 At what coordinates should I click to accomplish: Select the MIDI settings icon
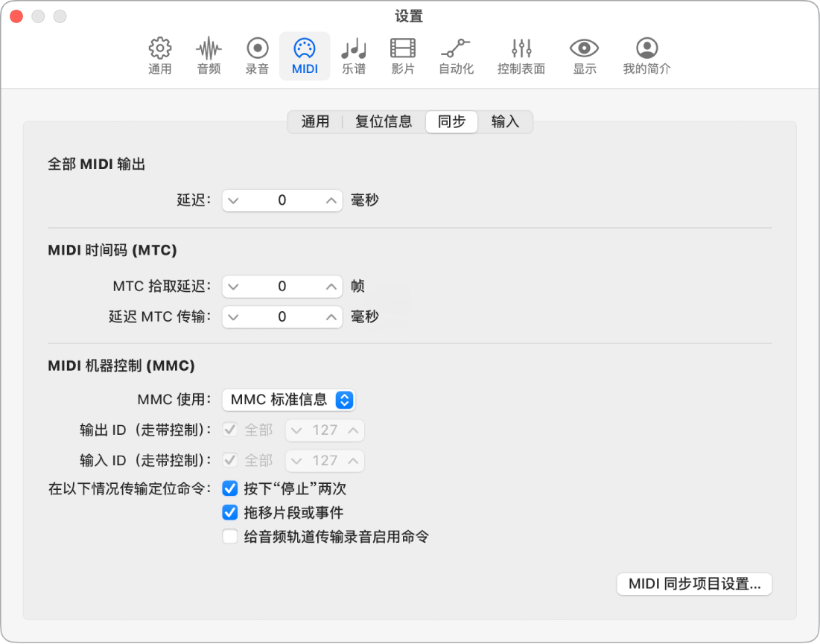coord(305,56)
